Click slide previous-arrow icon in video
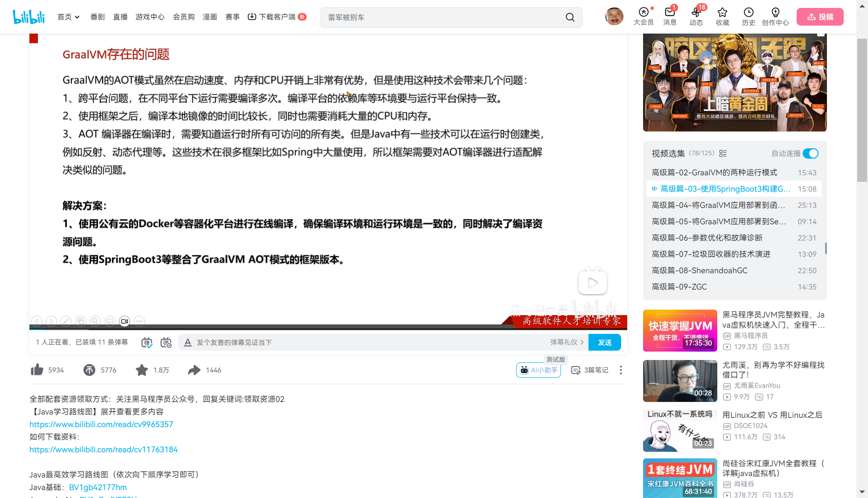The width and height of the screenshot is (868, 498). click(37, 321)
